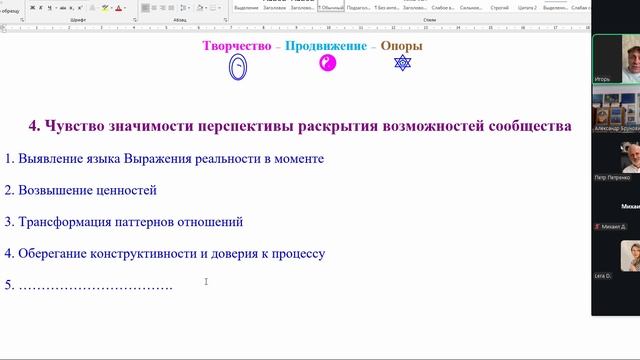640x360 pixels.
Task: Apply Обычный style
Action: click(331, 6)
